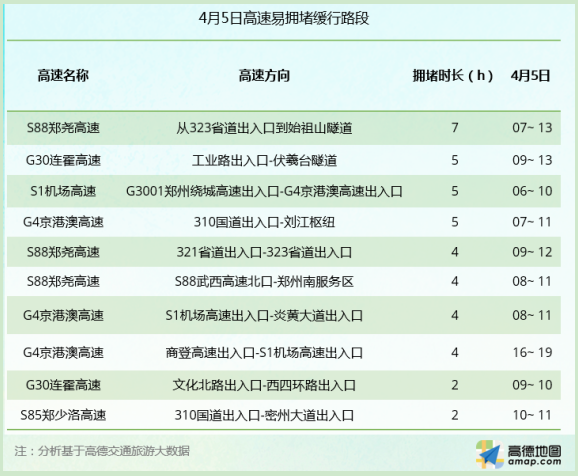This screenshot has height=476, width=578.
Task: Click the 拥堵时长（h）column header
Action: 453,76
